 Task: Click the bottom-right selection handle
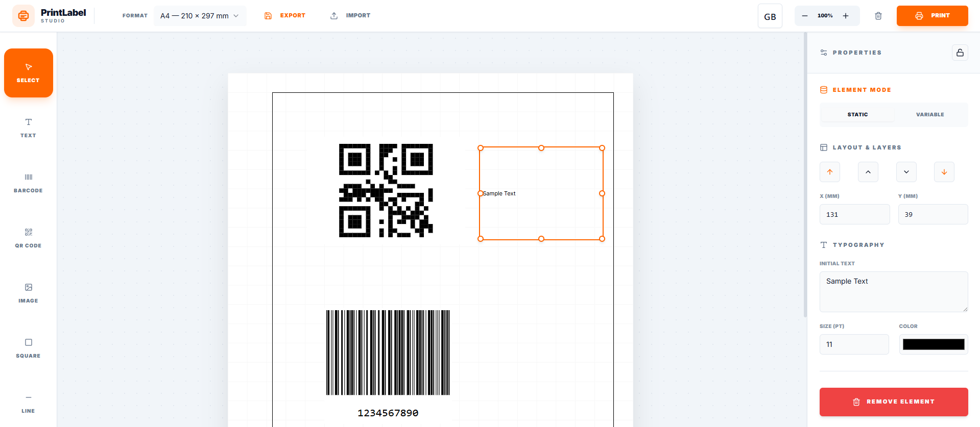coord(602,239)
